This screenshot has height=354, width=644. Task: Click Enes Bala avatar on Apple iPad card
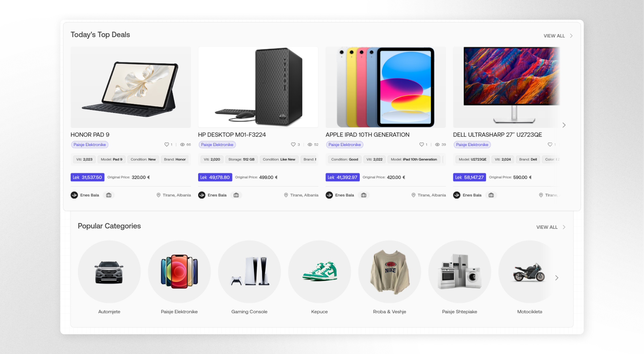[329, 195]
